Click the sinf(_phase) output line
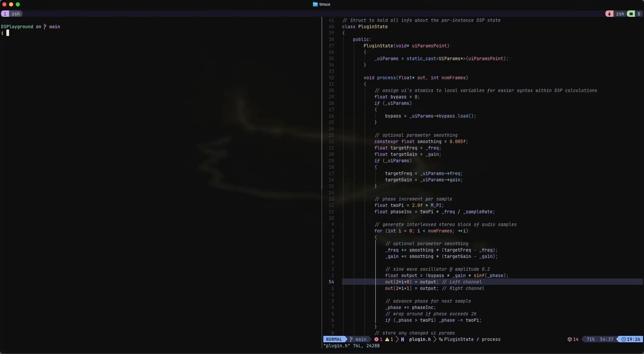Screen dimensions: 644x354 447,275
